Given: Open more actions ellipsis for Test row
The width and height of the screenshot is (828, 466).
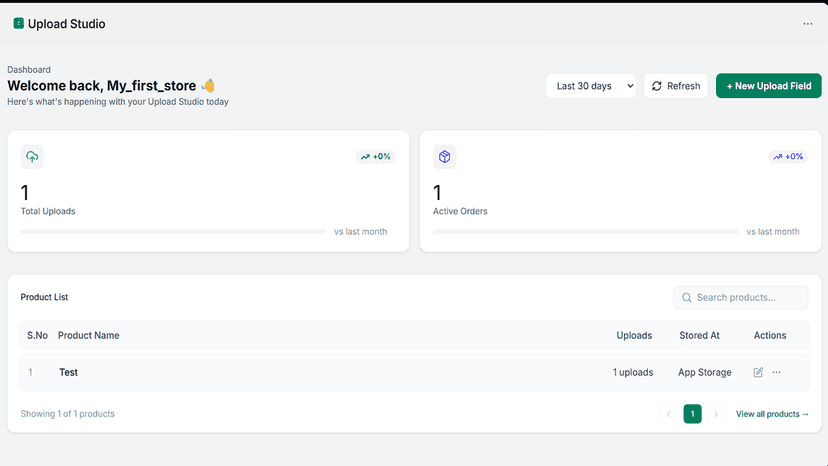Looking at the screenshot, I should tap(776, 372).
